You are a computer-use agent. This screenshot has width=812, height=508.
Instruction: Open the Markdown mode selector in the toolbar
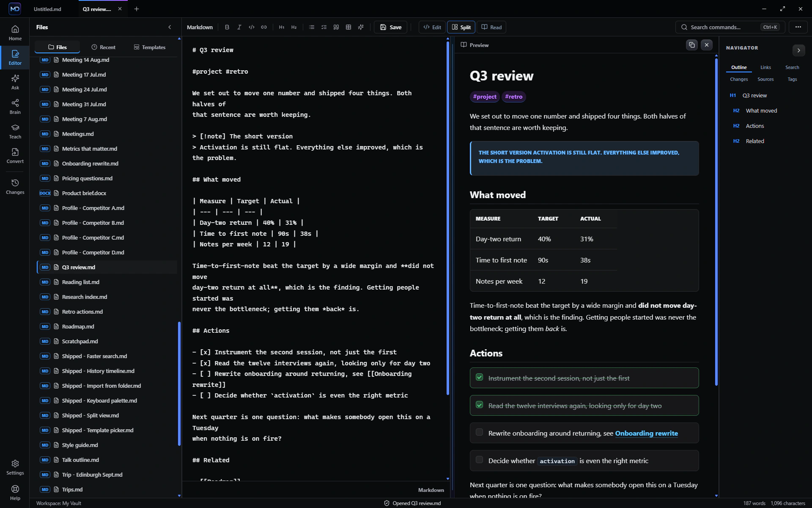[200, 27]
